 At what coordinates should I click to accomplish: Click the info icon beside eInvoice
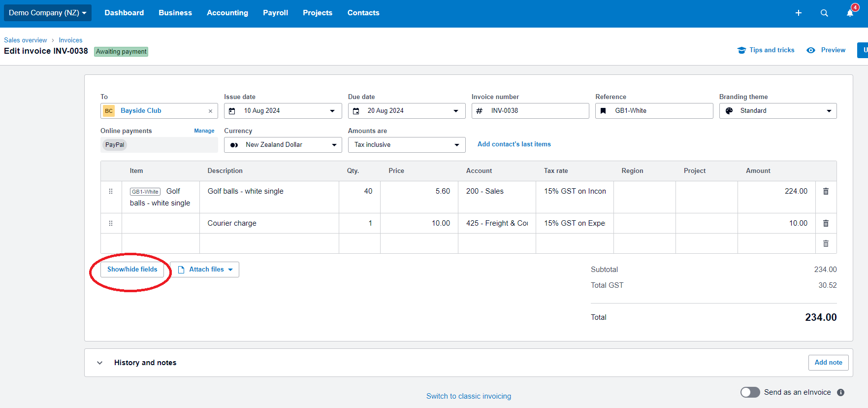[840, 392]
